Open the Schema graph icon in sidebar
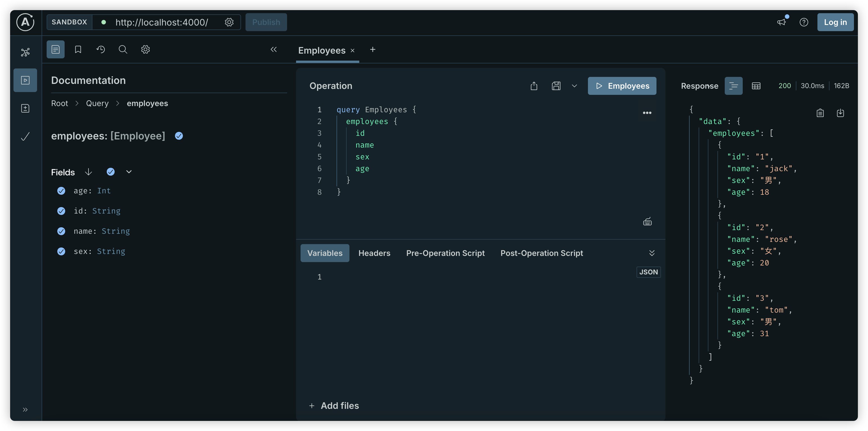Viewport: 868px width, 431px height. pos(25,52)
